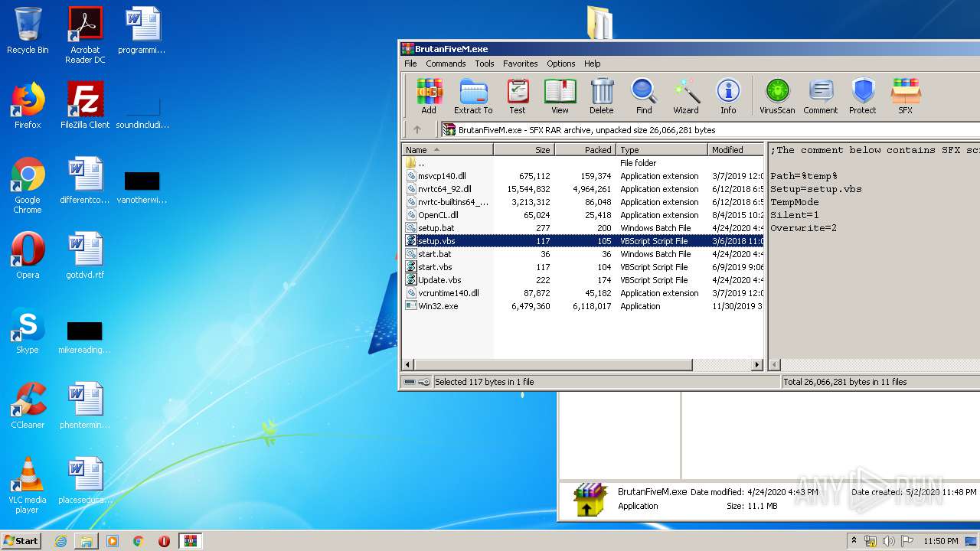980x551 pixels.
Task: Select OpenCL.dll in the archive
Action: click(x=583, y=215)
